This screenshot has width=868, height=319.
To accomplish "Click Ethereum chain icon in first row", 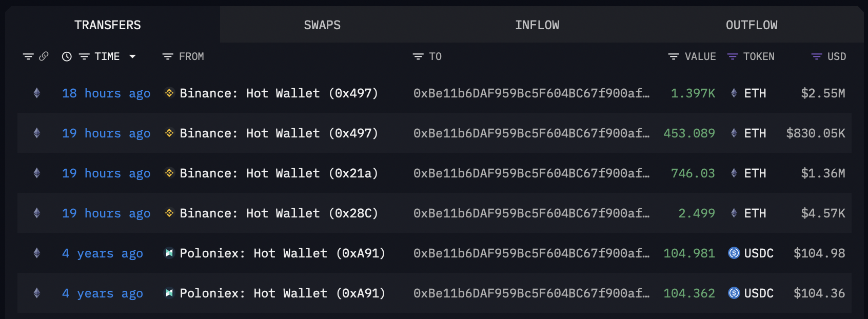I will pos(37,93).
